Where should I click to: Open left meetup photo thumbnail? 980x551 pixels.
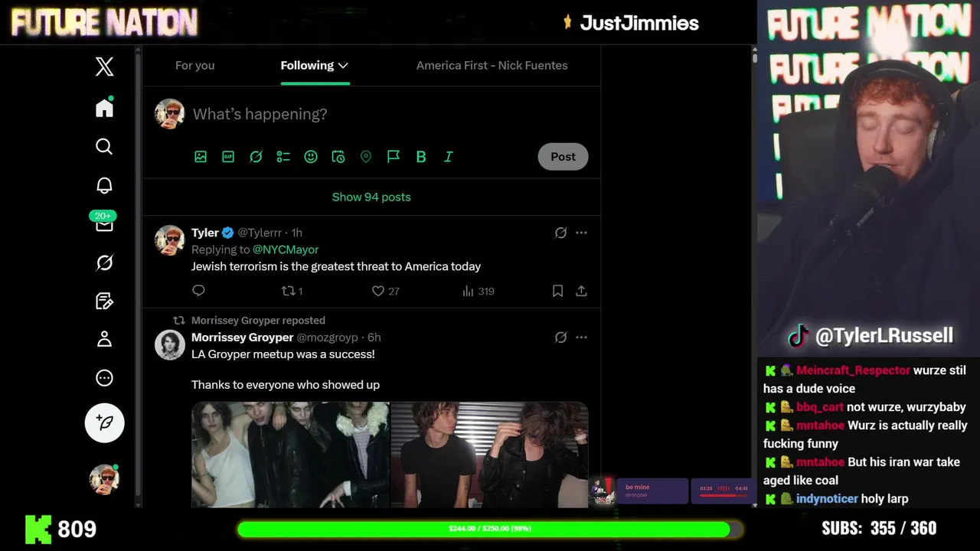(x=290, y=455)
